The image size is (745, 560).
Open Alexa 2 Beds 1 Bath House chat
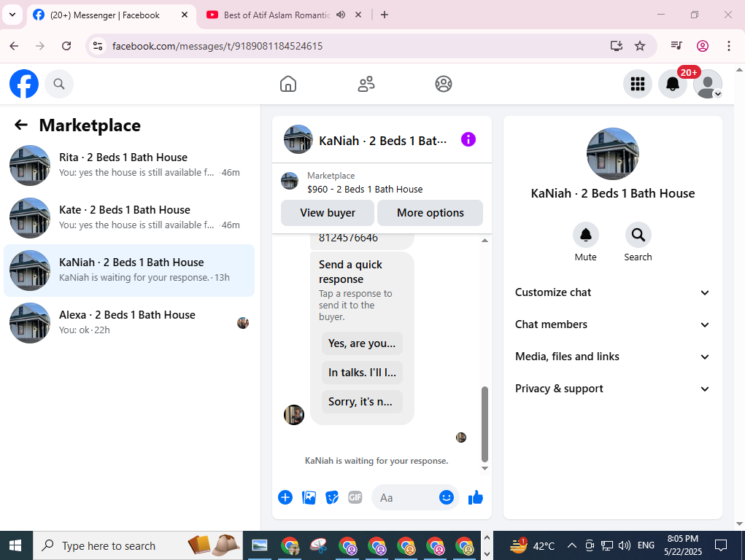coord(129,323)
